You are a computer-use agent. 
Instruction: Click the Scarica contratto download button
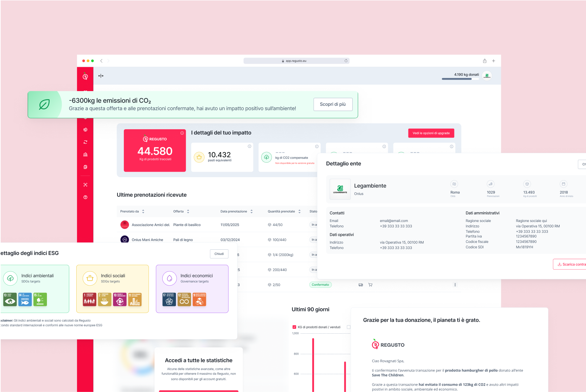click(x=570, y=264)
